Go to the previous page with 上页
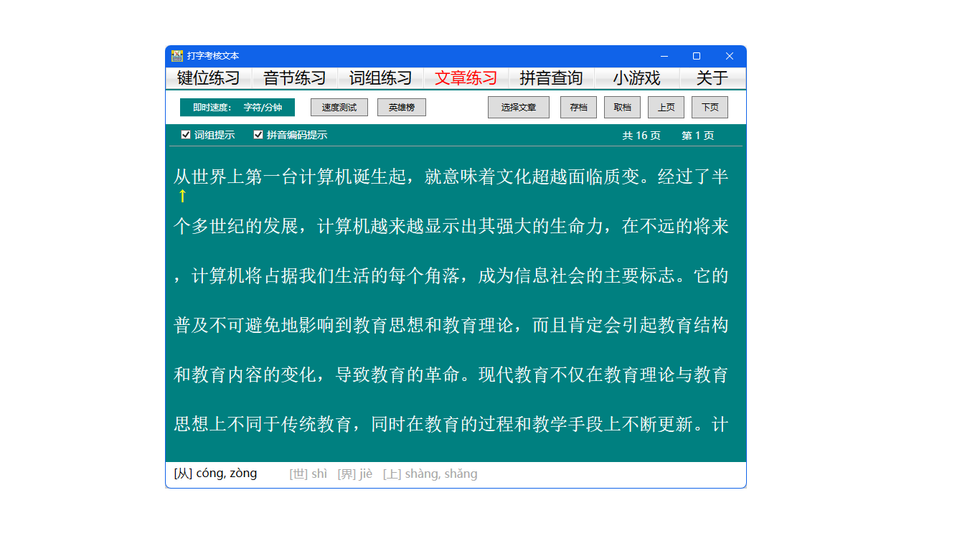The height and width of the screenshot is (551, 980). (666, 108)
